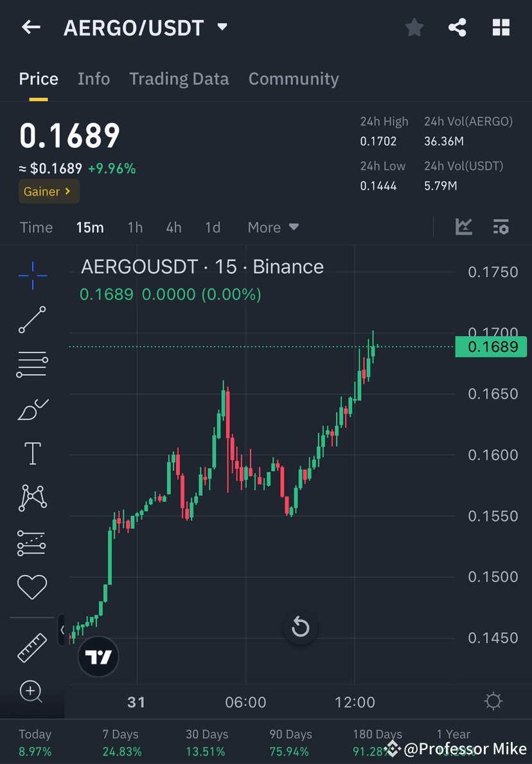Select the text annotation tool

coord(32,453)
